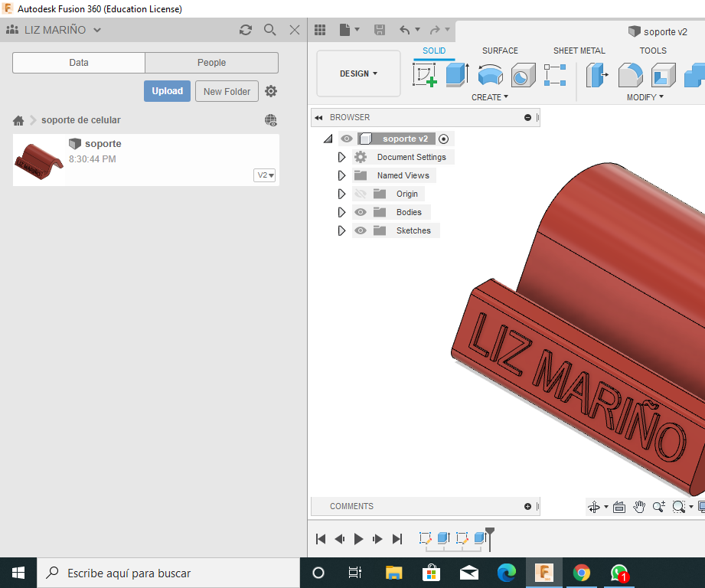
Task: Toggle visibility of the Sketches folder
Action: pos(361,230)
